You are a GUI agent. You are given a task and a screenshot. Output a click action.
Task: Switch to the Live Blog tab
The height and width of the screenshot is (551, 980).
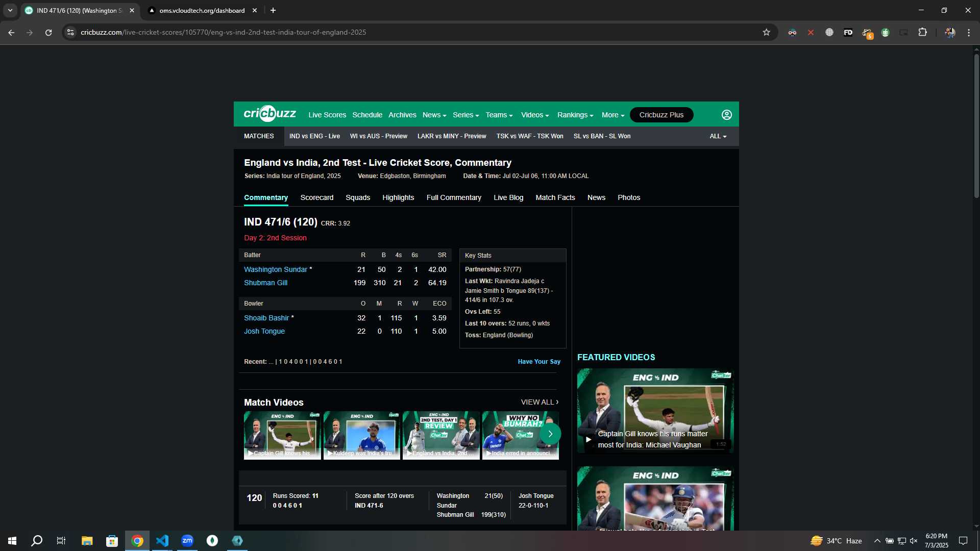coord(508,197)
